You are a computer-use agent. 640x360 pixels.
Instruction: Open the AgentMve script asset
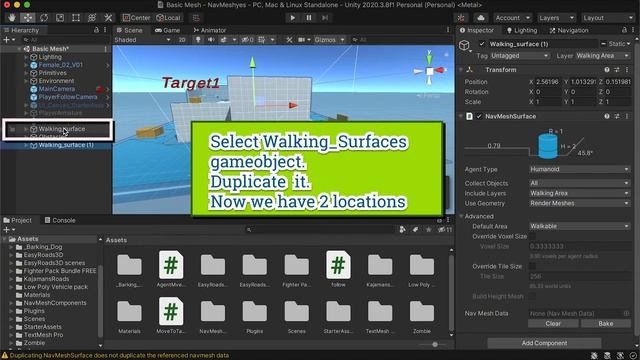pos(171,269)
